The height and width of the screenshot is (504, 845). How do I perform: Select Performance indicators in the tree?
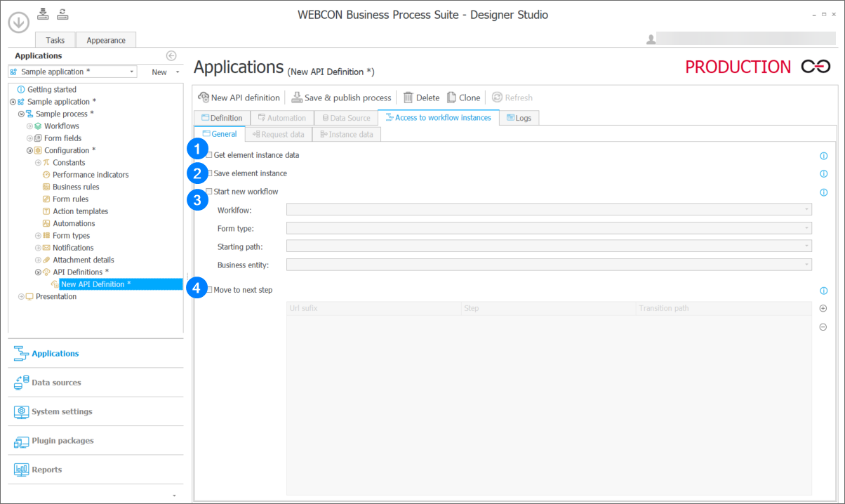(x=91, y=175)
